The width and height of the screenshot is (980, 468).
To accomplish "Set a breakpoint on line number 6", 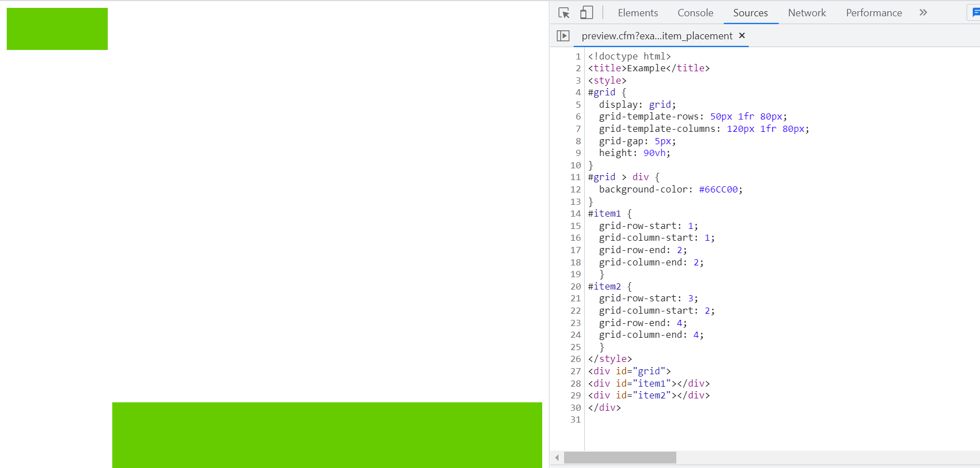I will coord(578,117).
